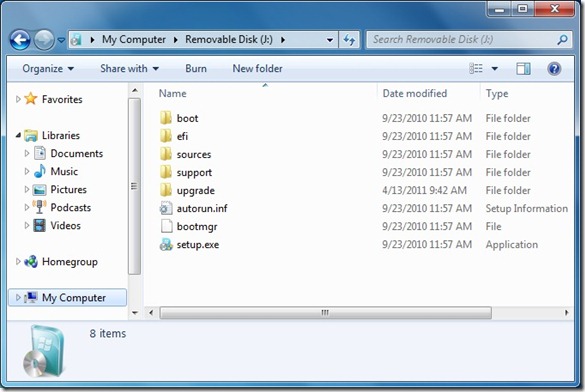Select the sources folder icon
This screenshot has height=392, width=585.
click(x=166, y=154)
